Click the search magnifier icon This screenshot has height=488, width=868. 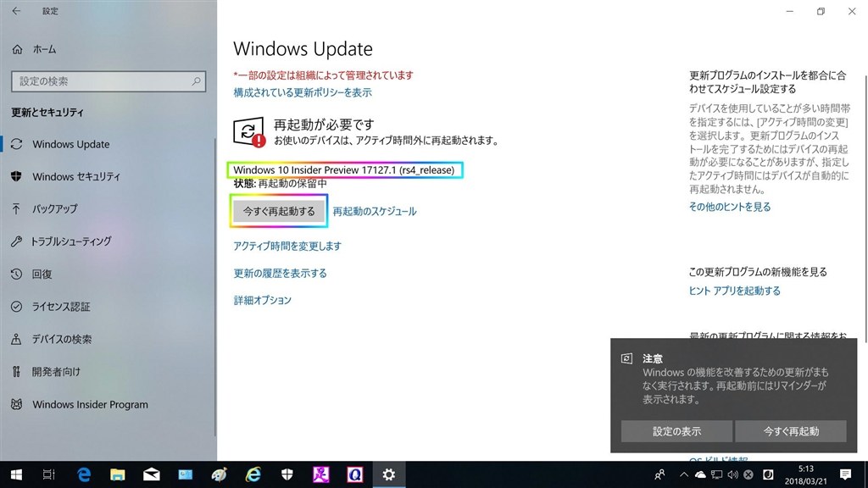pos(196,81)
